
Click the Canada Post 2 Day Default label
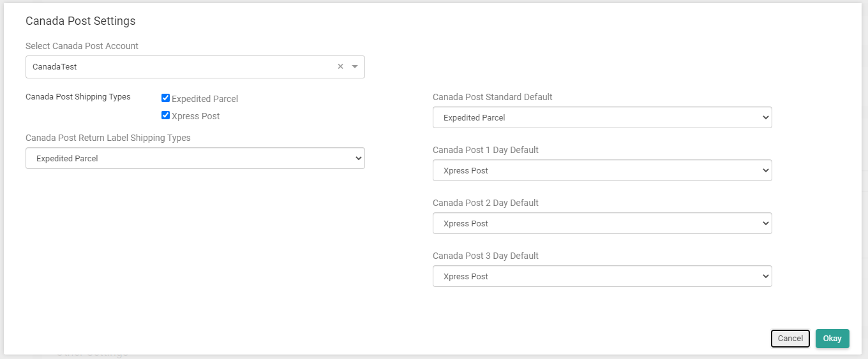coord(486,203)
